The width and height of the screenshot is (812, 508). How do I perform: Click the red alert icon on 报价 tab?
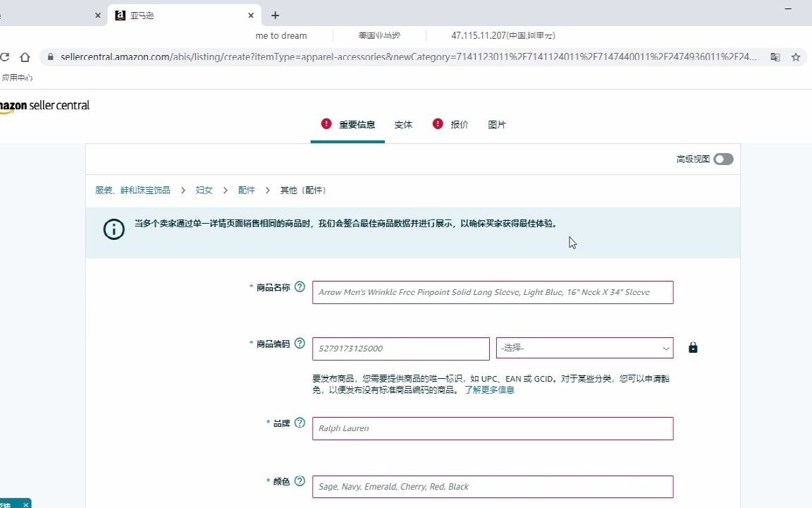437,123
